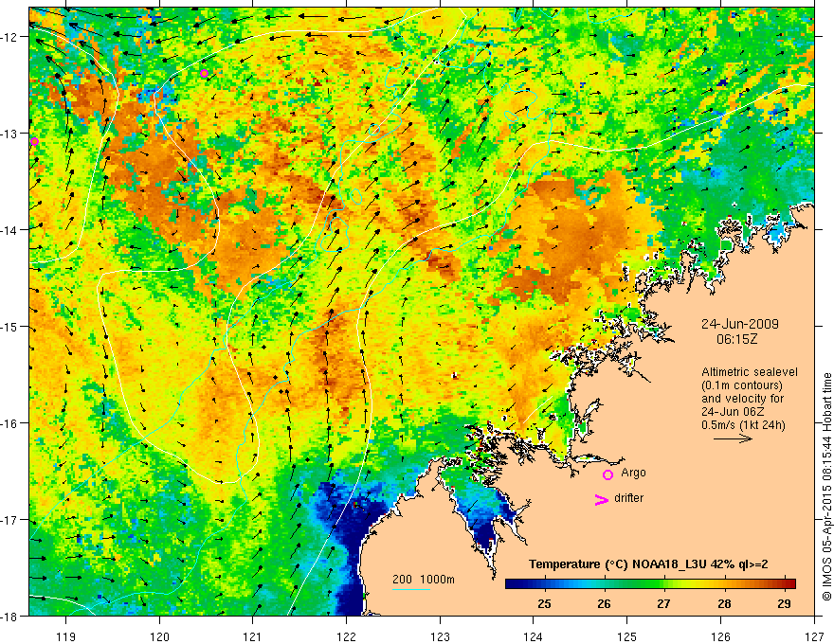Screen dimensions: 834x644
Task: Click the Argo float marker near 120.5E
Action: pyautogui.click(x=205, y=73)
